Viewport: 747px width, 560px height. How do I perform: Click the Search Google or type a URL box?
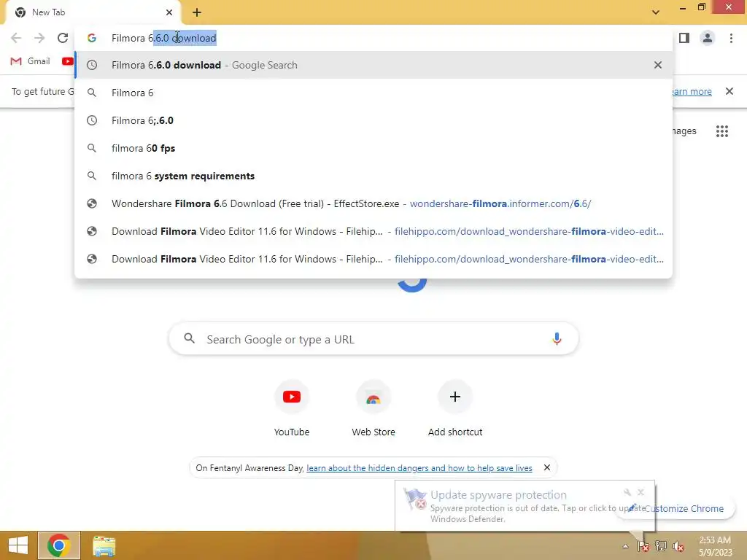(x=373, y=339)
